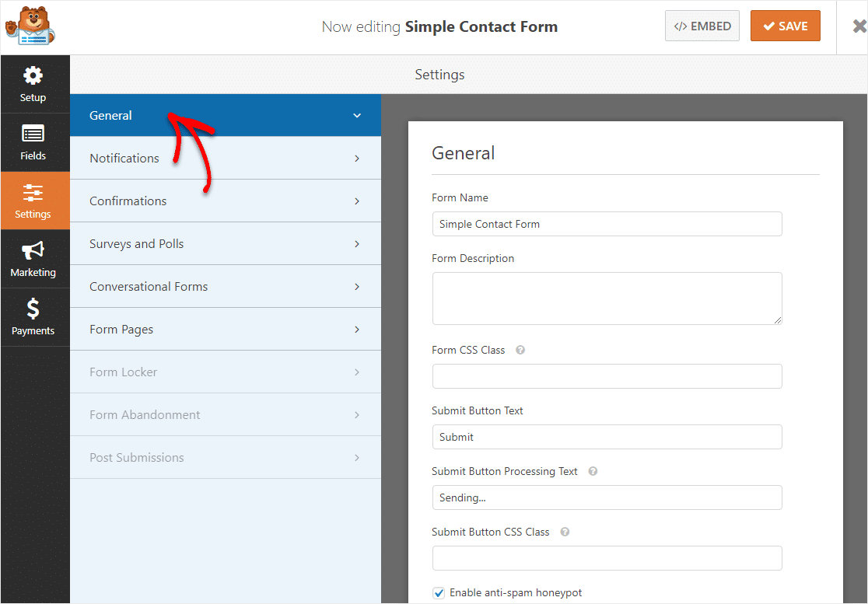Grab the Form Description resize handle
868x604 pixels.
coord(777,319)
